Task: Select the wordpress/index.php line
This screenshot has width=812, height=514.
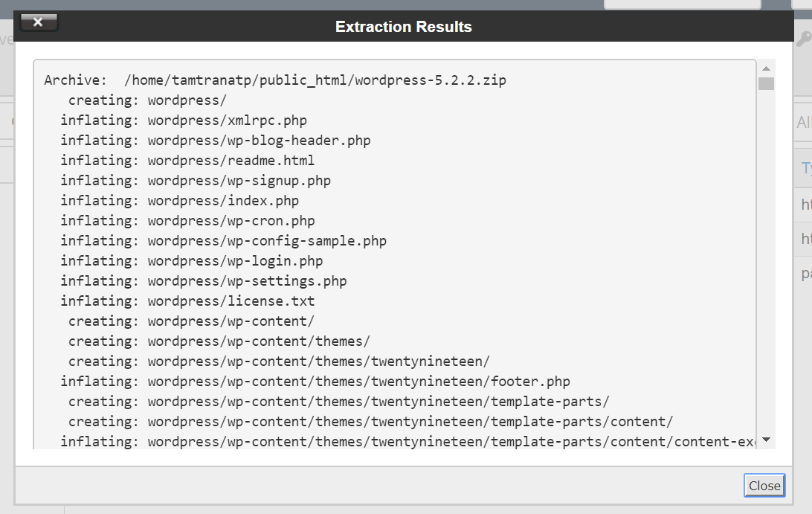Action: coord(180,201)
